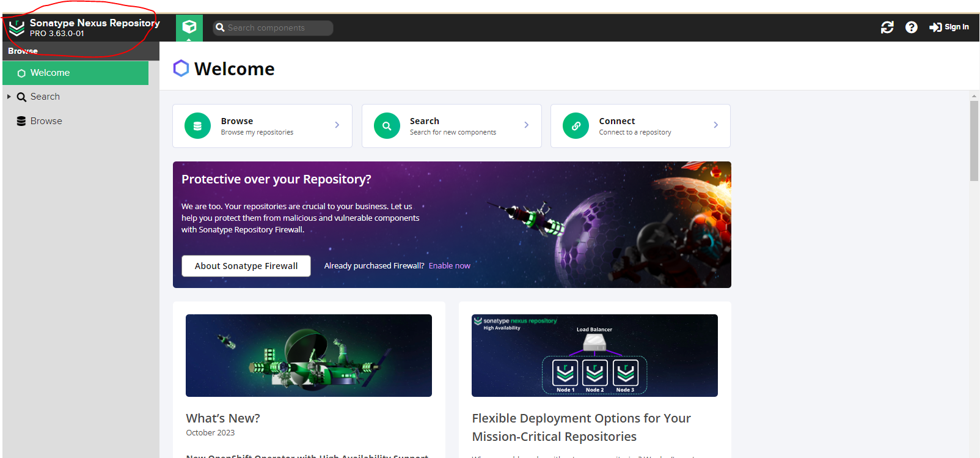Screen dimensions: 980x458
Task: Click the refresh icon in top bar
Action: [887, 28]
